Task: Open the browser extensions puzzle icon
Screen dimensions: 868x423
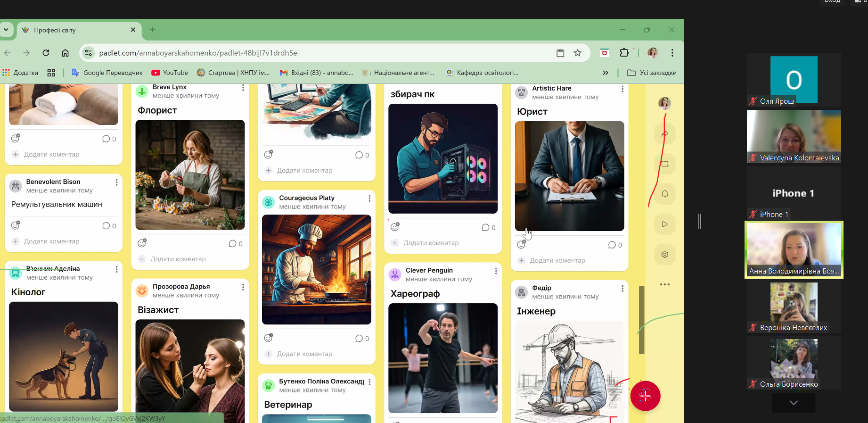Action: (x=624, y=53)
